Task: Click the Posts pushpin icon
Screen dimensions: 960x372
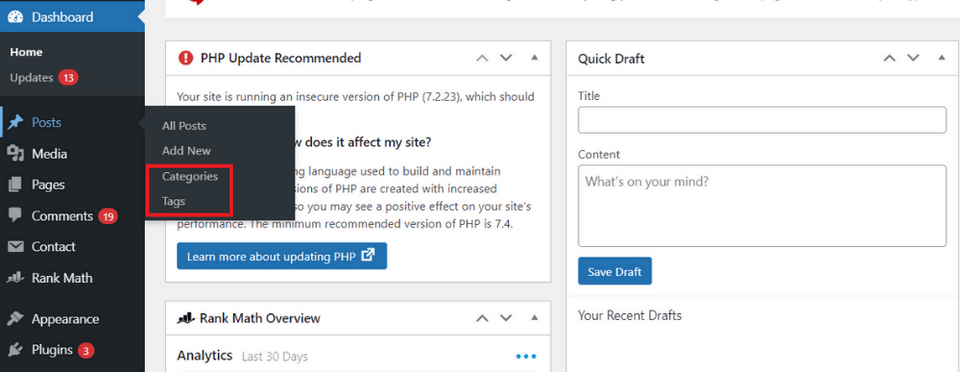Action: coord(15,122)
